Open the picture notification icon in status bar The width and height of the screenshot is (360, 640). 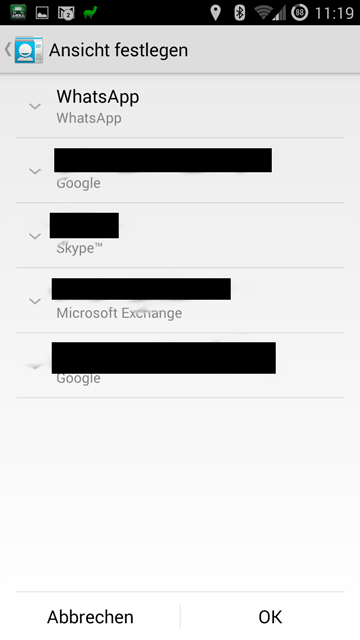click(x=42, y=13)
